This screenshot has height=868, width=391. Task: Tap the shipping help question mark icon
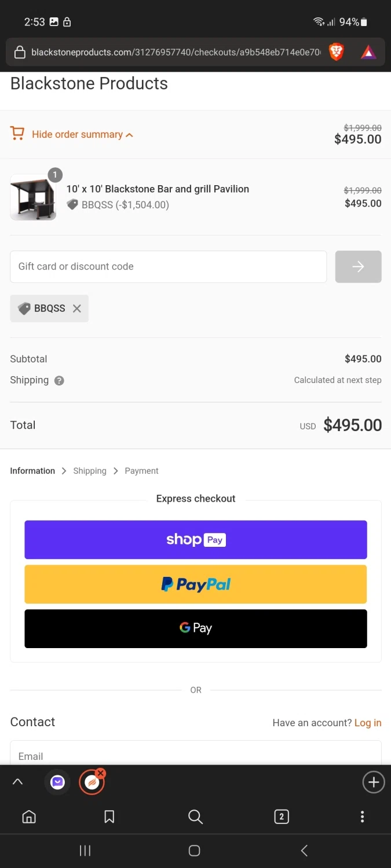(59, 381)
